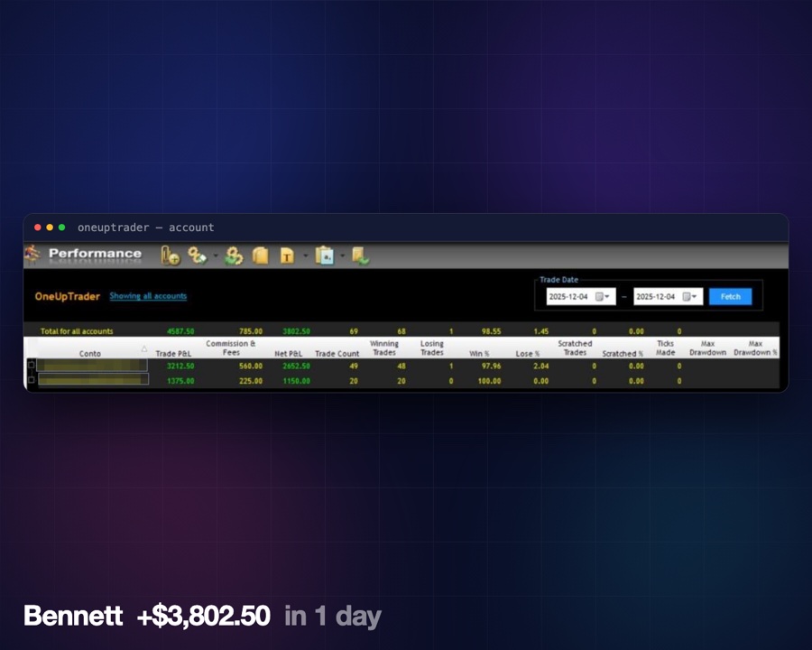
Task: Click the yellow T document toolbar icon
Action: point(287,256)
